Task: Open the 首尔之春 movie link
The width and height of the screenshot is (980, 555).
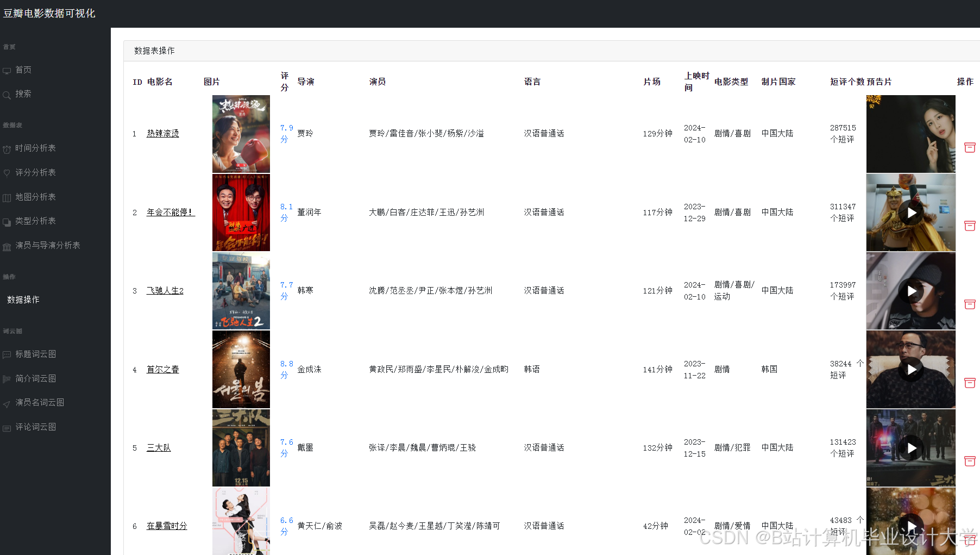Action: pos(162,370)
